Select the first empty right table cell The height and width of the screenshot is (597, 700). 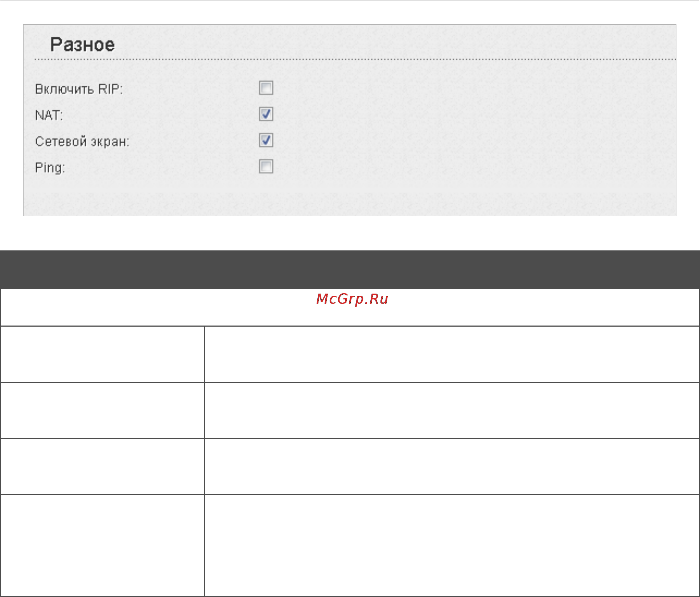coord(452,354)
